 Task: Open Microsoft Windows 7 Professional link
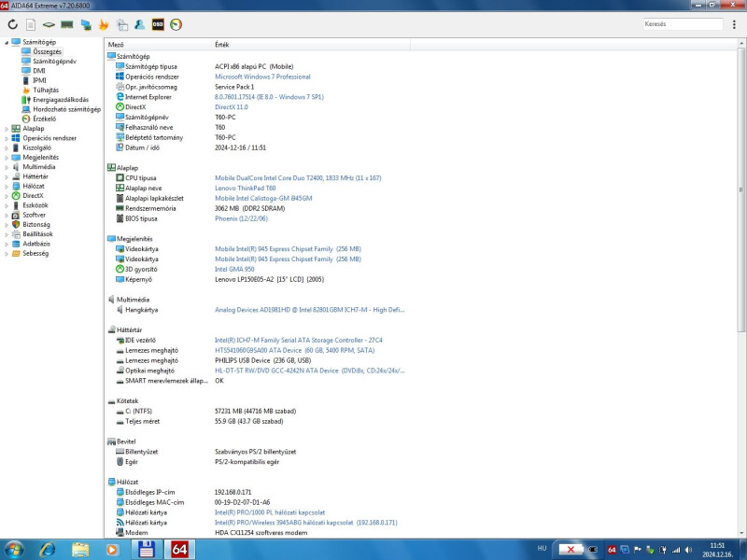pos(262,77)
